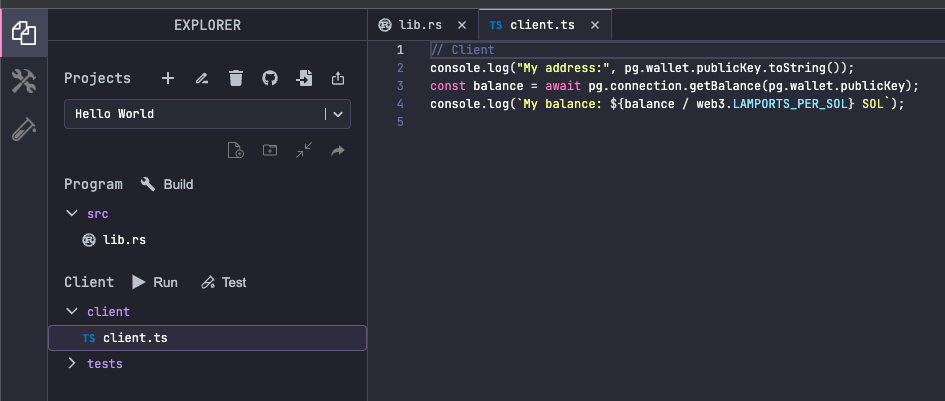The image size is (945, 401).
Task: Click the Client section label
Action: tap(89, 282)
